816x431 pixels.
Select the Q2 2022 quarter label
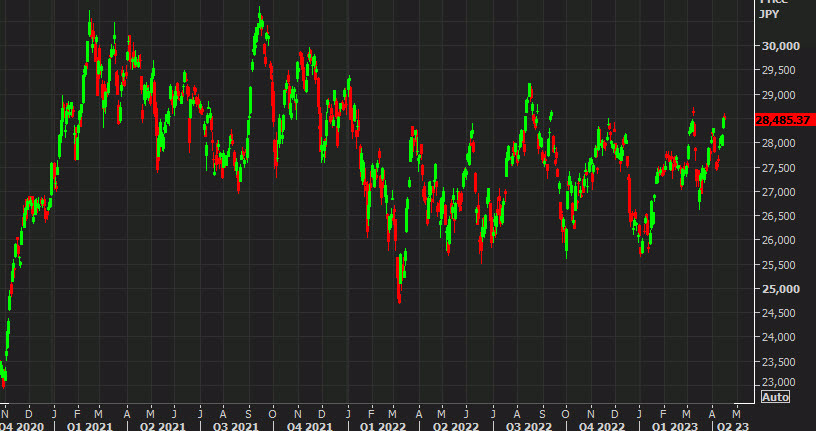pyautogui.click(x=455, y=426)
